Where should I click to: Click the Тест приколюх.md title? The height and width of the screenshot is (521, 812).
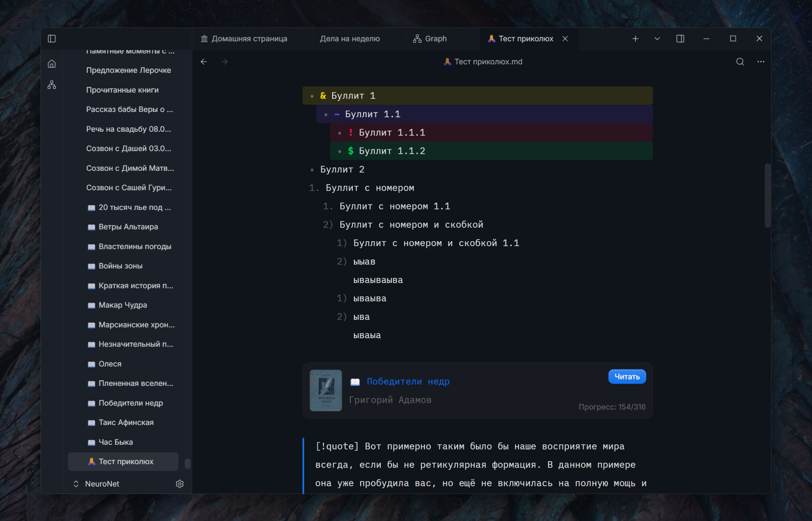[x=483, y=62]
